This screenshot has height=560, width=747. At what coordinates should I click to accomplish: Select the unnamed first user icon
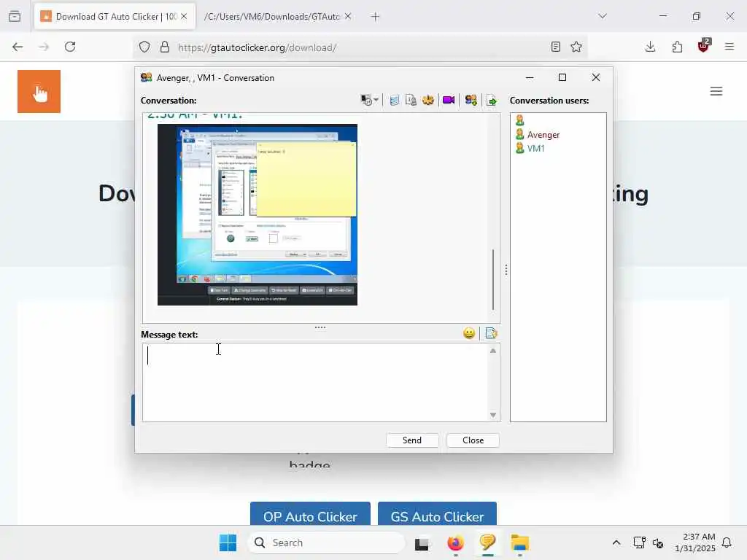tap(519, 120)
